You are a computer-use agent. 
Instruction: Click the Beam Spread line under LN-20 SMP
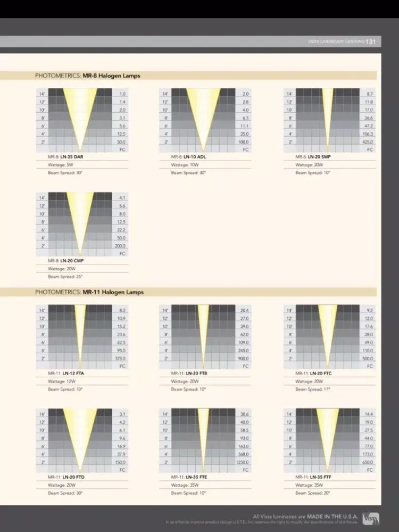tap(313, 173)
